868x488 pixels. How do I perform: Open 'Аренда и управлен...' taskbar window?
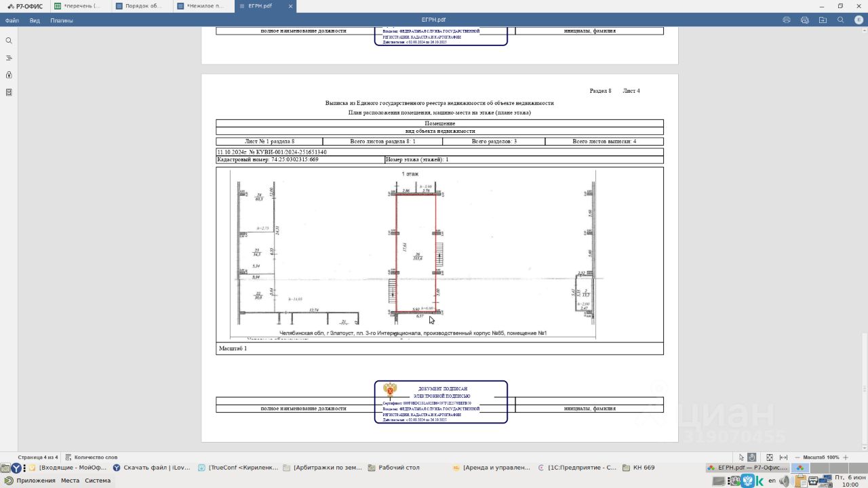click(492, 468)
